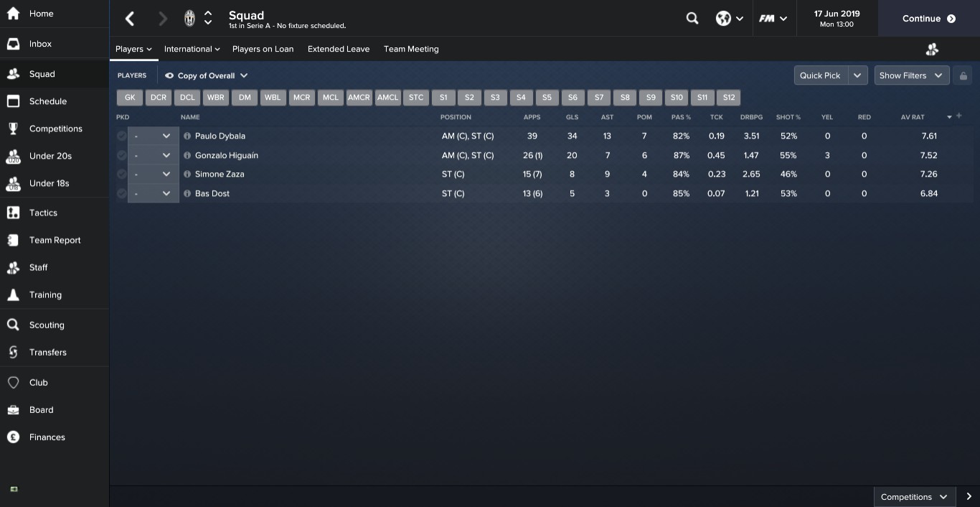Image resolution: width=980 pixels, height=507 pixels.
Task: Sort by the AV RAT column header
Action: click(913, 117)
